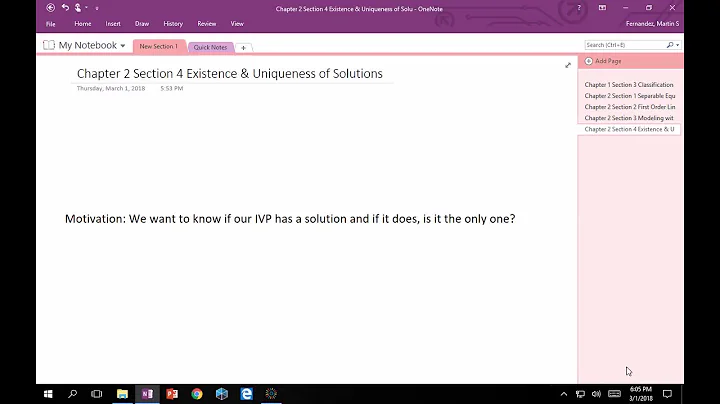The width and height of the screenshot is (720, 404).
Task: Launch Google Chrome from taskbar
Action: tap(197, 394)
